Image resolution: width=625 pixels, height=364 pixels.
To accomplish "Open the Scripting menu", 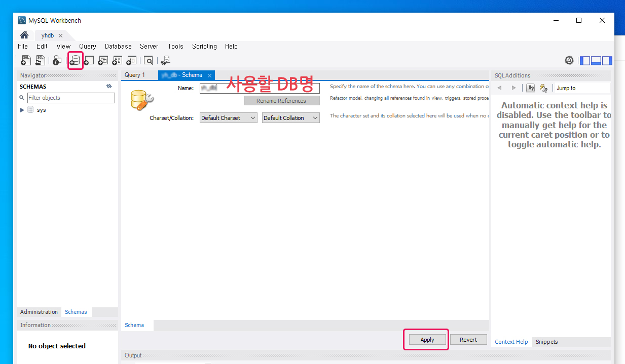I will pyautogui.click(x=204, y=46).
